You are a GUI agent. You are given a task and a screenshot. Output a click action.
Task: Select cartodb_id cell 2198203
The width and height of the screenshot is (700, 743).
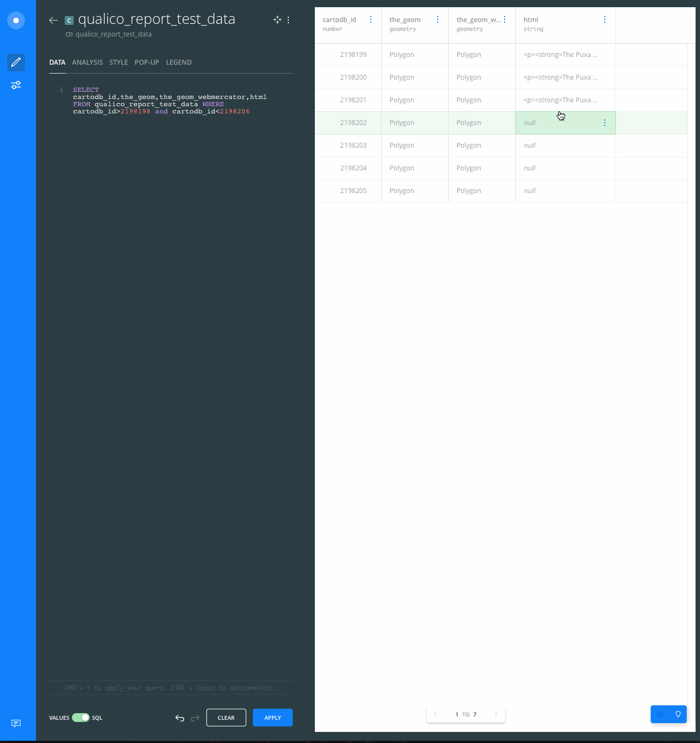[348, 146]
